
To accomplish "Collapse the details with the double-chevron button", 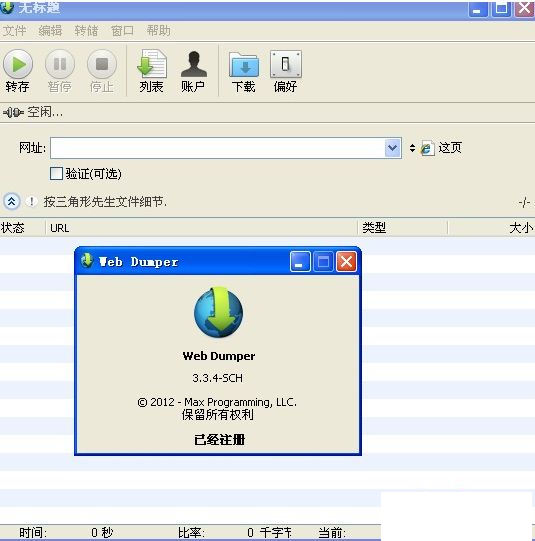I will point(11,201).
